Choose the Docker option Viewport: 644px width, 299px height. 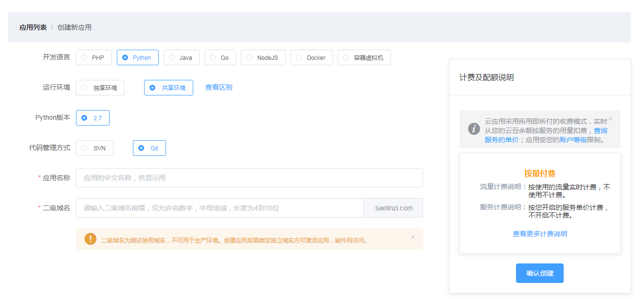pos(312,57)
